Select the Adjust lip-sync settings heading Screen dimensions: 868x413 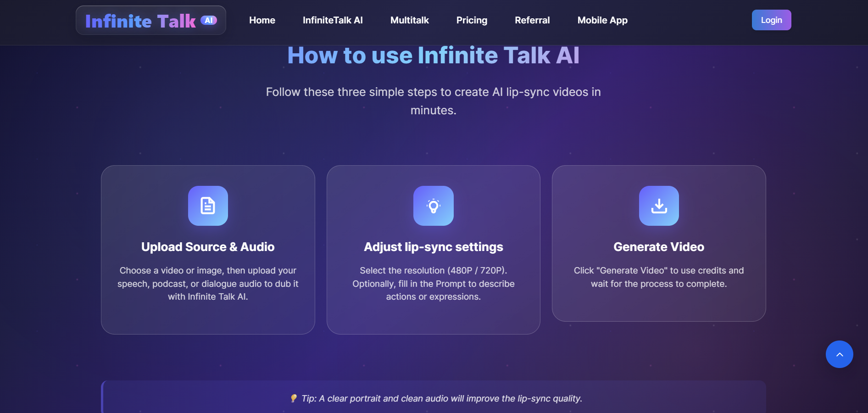434,247
